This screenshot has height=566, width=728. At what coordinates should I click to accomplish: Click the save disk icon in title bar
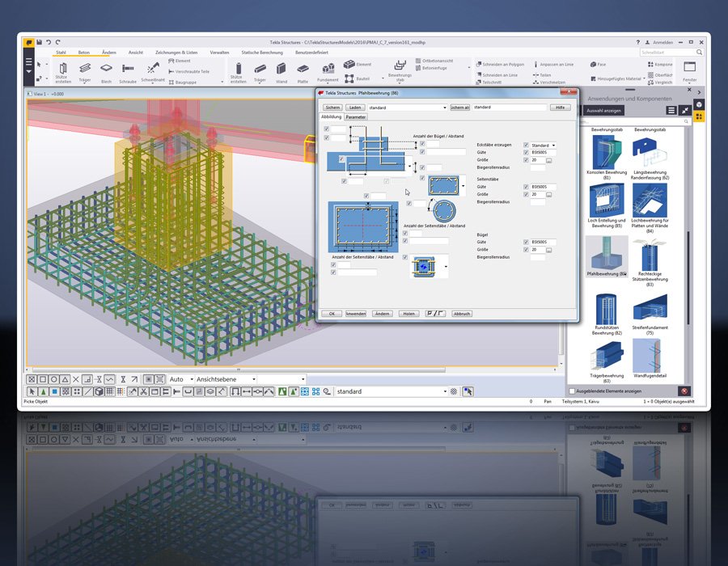(39, 42)
